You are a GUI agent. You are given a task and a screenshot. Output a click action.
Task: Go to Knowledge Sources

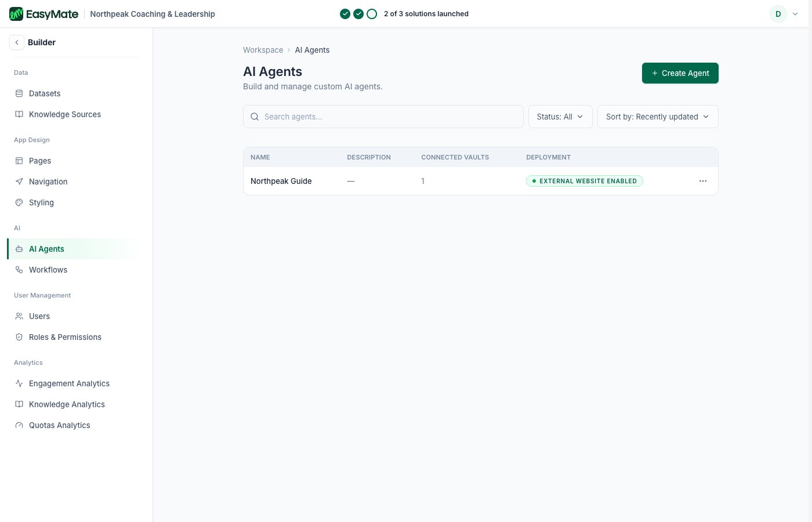tap(73, 114)
